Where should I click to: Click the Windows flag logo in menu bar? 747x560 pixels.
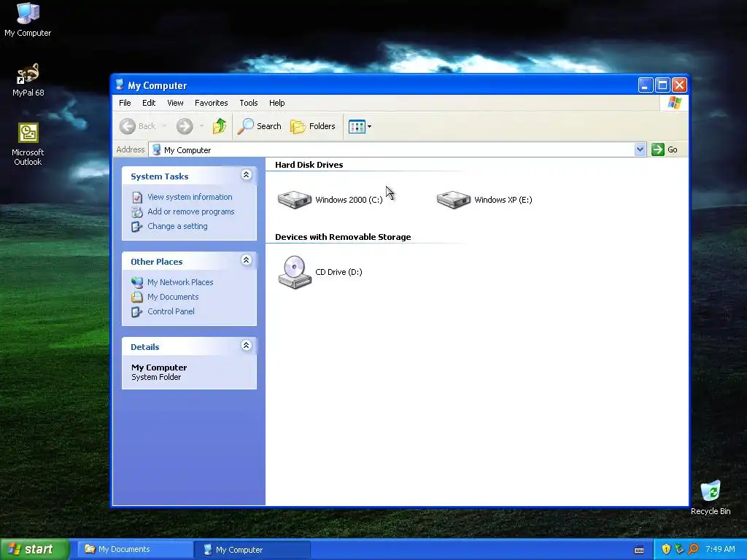point(675,103)
